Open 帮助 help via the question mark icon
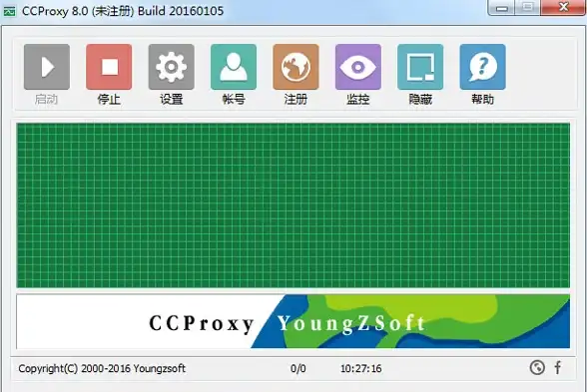 click(x=482, y=67)
